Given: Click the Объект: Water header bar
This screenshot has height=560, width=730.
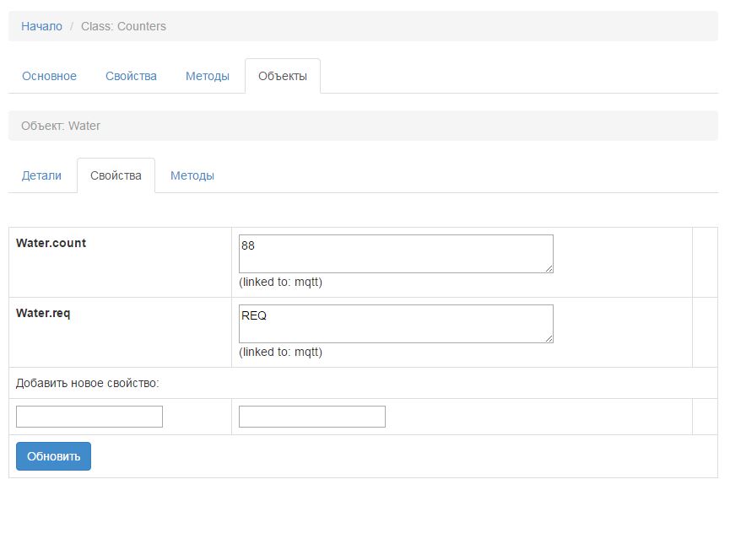Looking at the screenshot, I should [363, 126].
